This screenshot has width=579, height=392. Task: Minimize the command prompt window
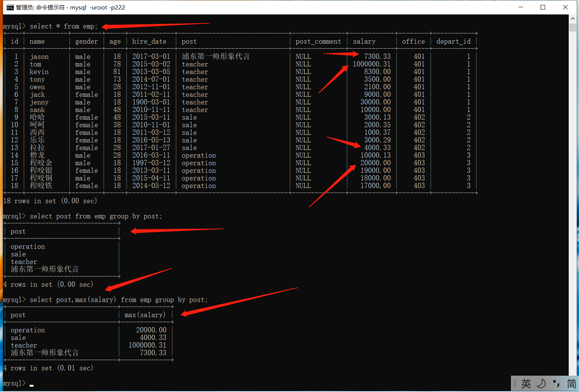[521, 7]
